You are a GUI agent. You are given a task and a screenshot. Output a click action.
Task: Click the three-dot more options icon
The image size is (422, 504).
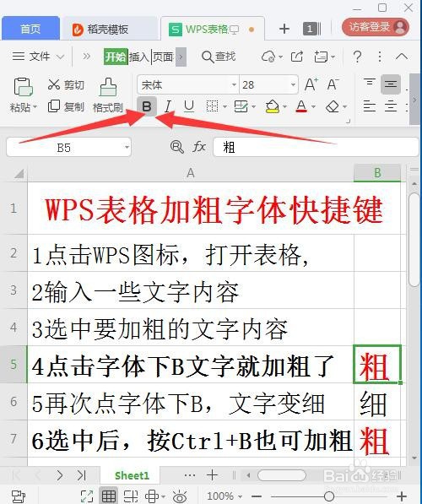[380, 57]
